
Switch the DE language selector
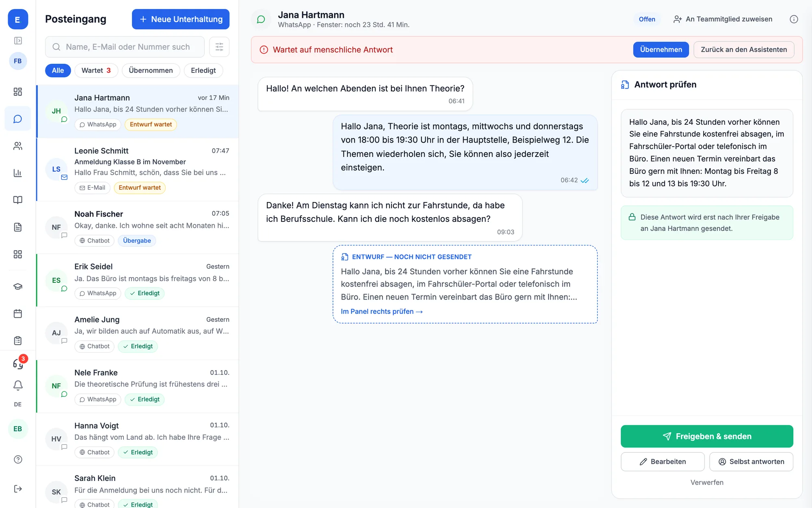click(18, 404)
